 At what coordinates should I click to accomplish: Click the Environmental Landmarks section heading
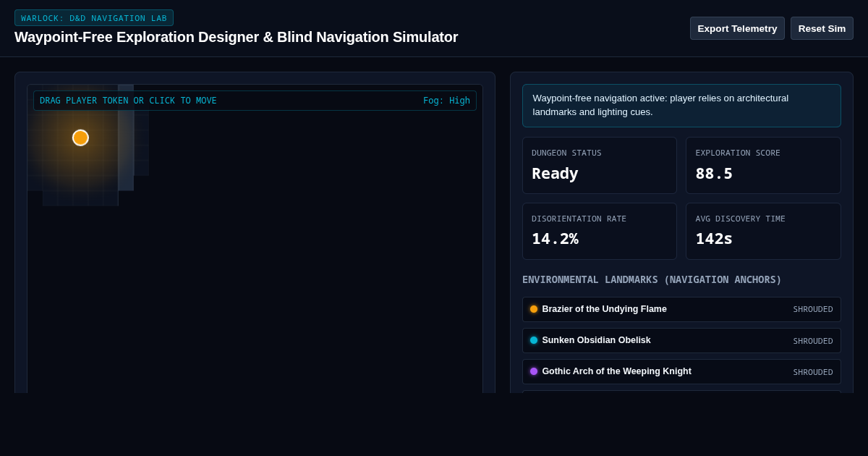(x=652, y=279)
